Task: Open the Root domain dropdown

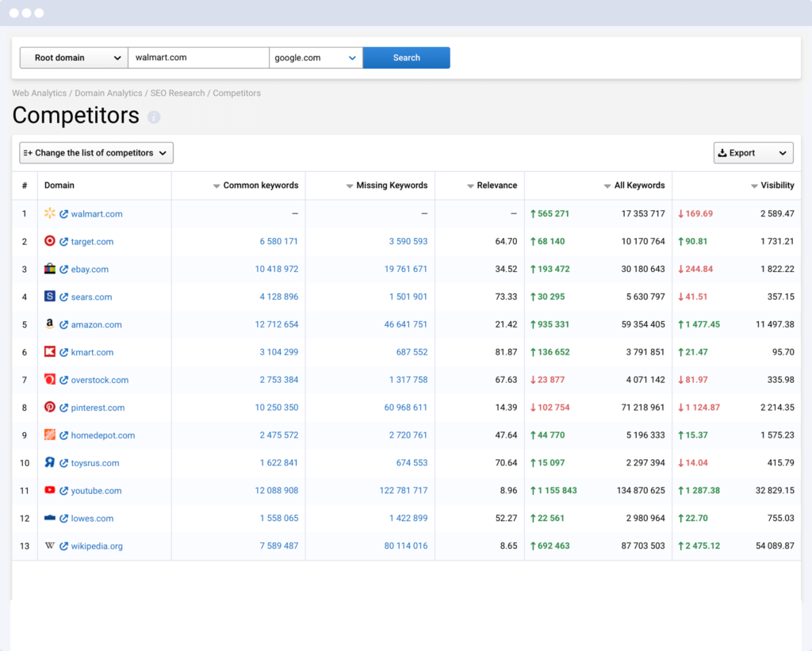Action: coord(74,58)
